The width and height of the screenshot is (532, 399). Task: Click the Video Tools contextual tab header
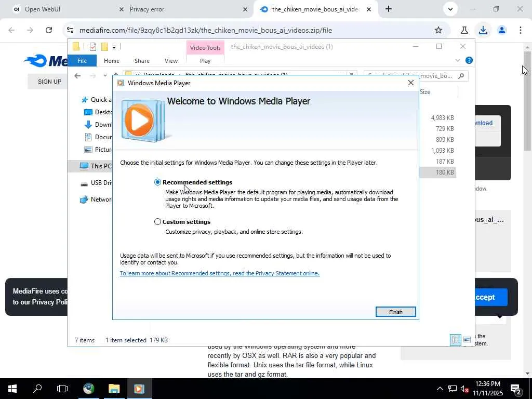pos(205,47)
